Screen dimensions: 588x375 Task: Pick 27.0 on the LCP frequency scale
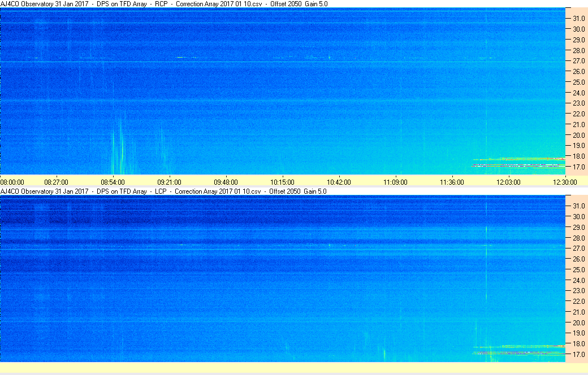pyautogui.click(x=578, y=248)
